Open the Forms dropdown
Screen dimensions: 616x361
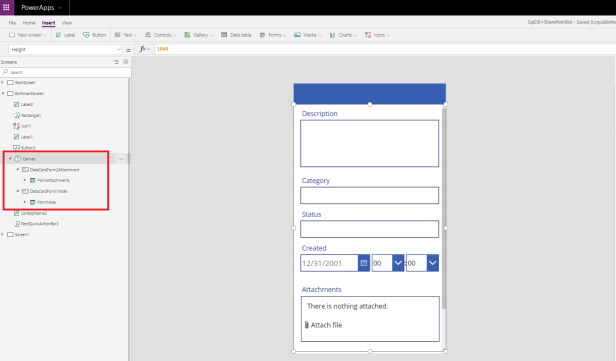[273, 35]
